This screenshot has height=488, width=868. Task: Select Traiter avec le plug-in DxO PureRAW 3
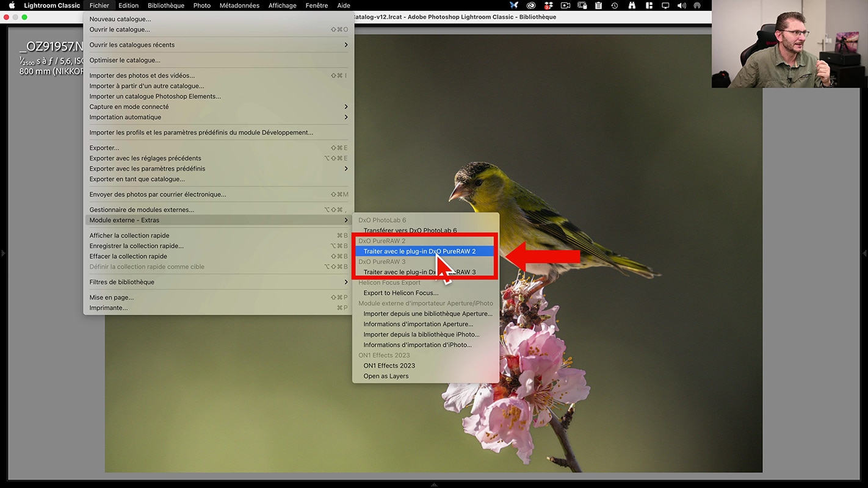coord(425,272)
